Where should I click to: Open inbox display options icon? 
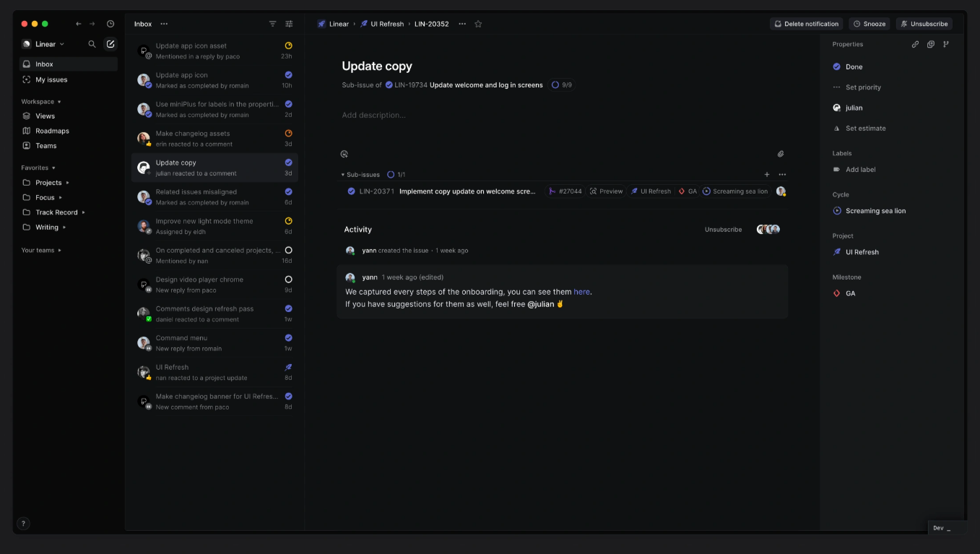tap(289, 23)
